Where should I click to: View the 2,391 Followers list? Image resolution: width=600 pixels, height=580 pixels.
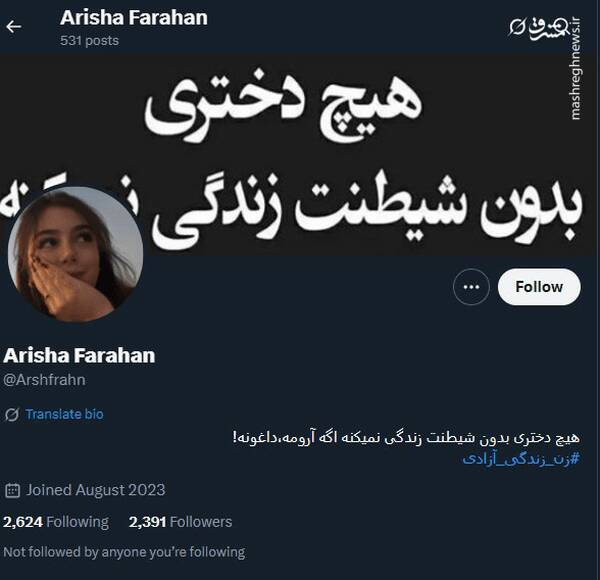[x=180, y=522]
